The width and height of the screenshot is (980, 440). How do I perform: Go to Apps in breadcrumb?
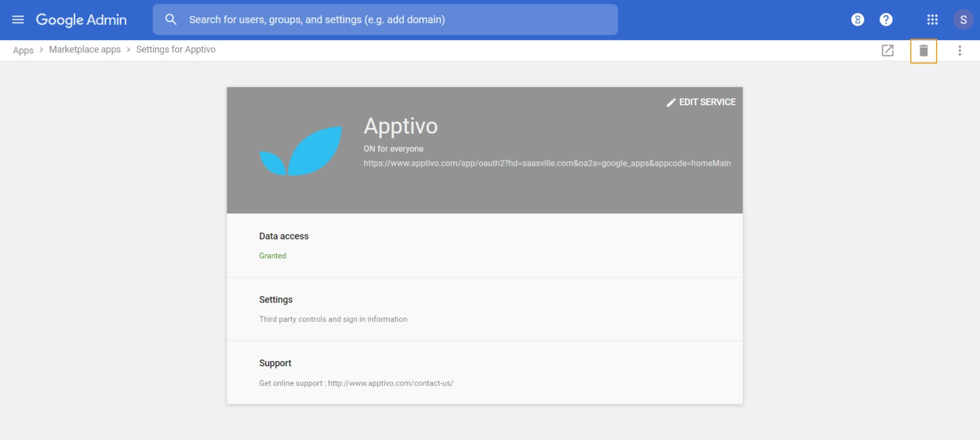[23, 50]
